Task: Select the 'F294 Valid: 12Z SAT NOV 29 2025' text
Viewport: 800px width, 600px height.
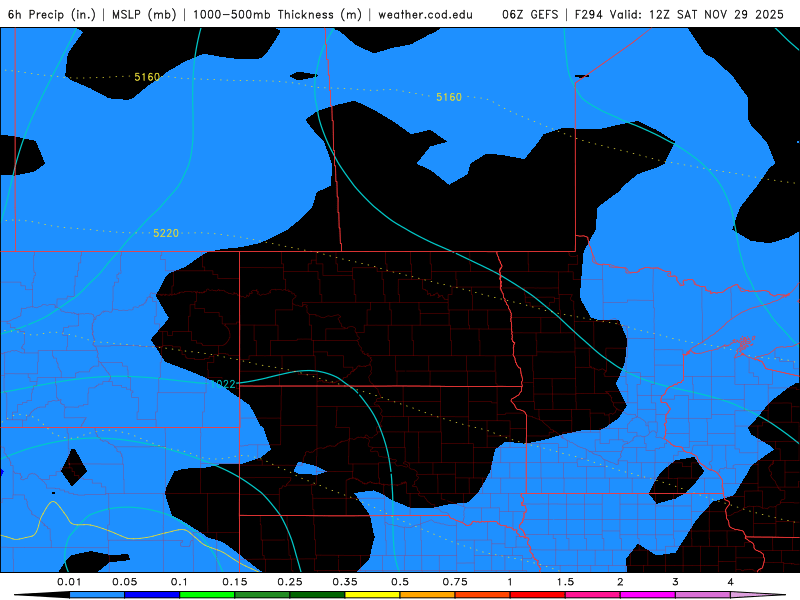Action: click(679, 14)
